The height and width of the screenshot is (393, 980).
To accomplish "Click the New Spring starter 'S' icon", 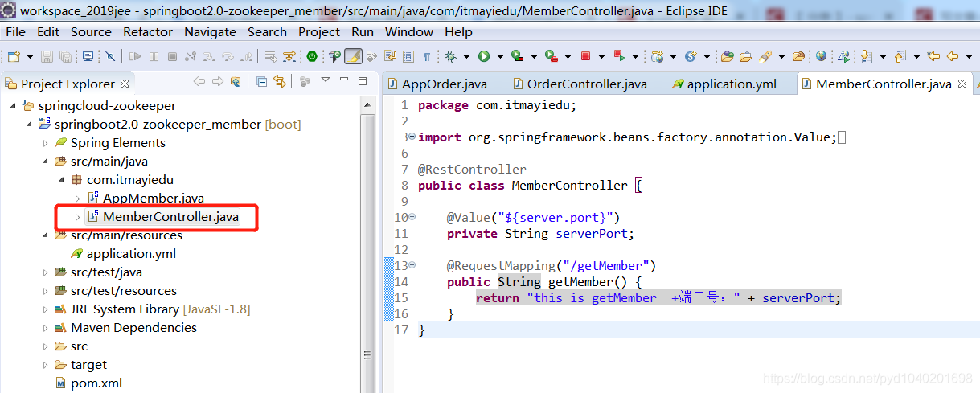I will 691,56.
